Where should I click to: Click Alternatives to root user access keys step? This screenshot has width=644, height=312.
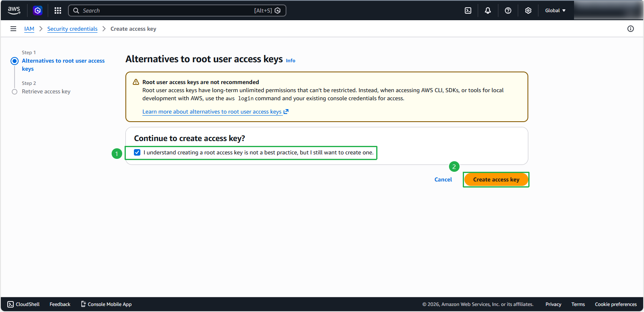click(63, 65)
